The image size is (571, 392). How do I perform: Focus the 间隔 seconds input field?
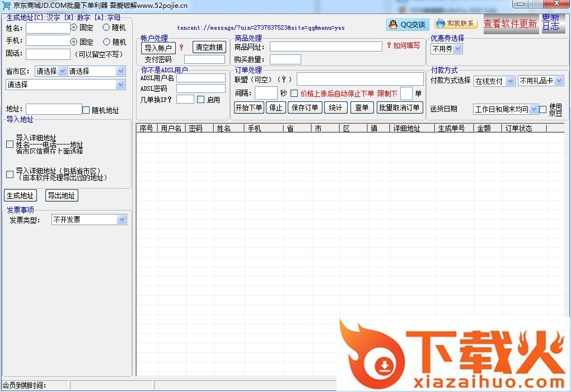tap(266, 94)
